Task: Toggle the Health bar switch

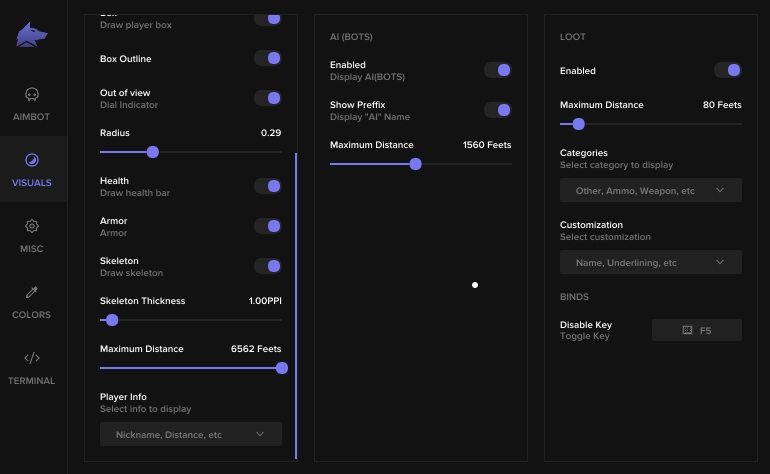Action: tap(267, 186)
